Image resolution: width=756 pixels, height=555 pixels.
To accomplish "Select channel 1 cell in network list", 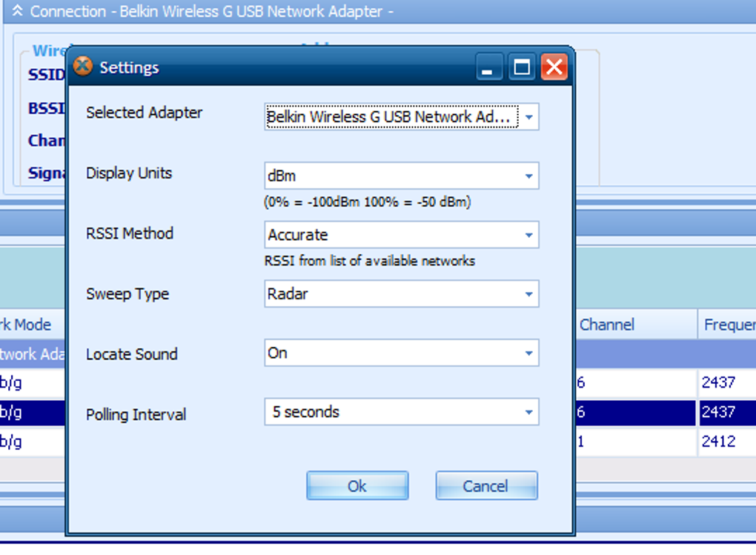I will pyautogui.click(x=637, y=441).
